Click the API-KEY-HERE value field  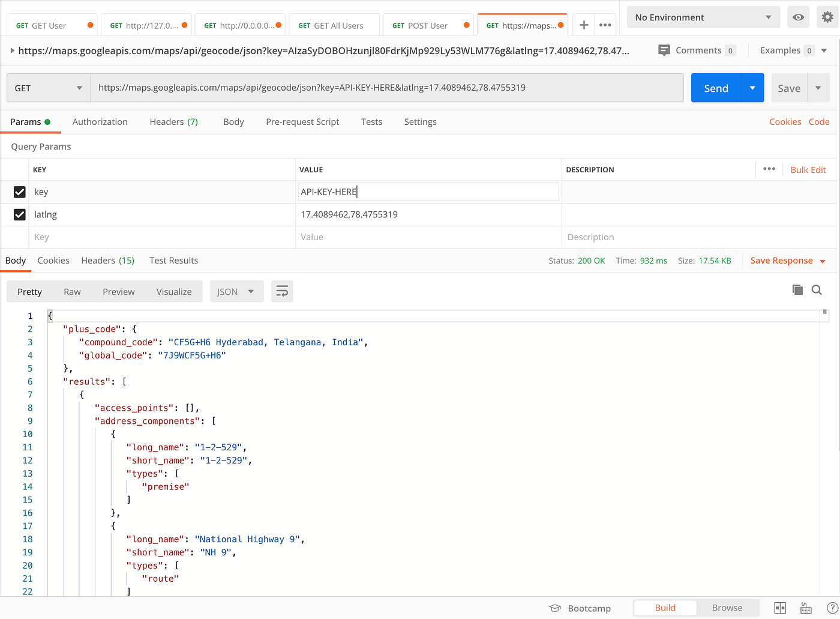point(429,192)
